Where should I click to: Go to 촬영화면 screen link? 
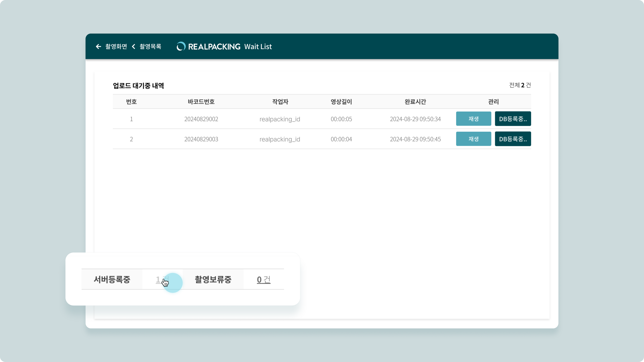[116, 47]
